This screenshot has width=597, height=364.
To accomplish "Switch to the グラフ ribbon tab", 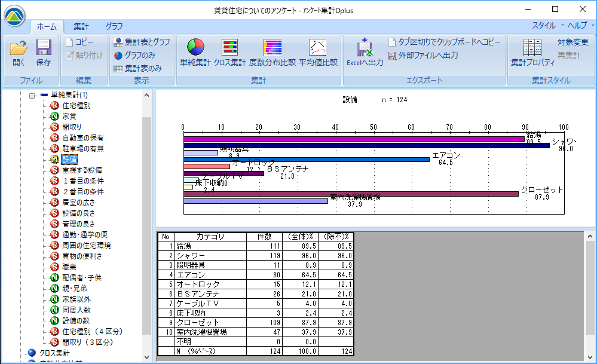I will click(114, 26).
